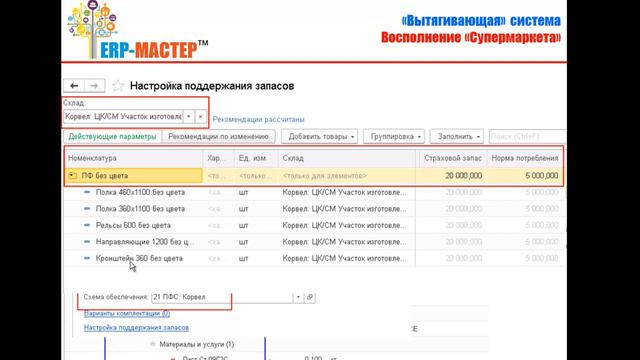Select value 20 000,000 in ПФ без цвета row
The width and height of the screenshot is (640, 360).
pos(463,176)
